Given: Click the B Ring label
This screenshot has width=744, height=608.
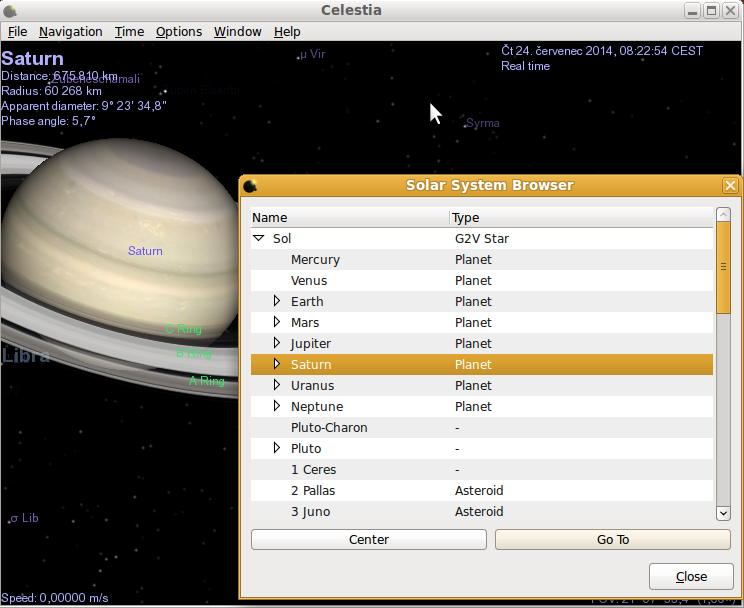Looking at the screenshot, I should [194, 353].
